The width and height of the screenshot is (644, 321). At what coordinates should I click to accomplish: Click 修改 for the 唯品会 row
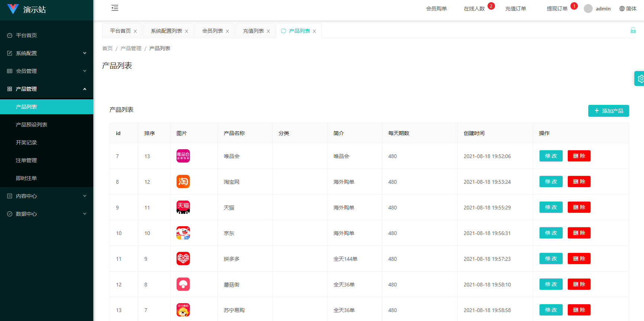[x=551, y=156]
